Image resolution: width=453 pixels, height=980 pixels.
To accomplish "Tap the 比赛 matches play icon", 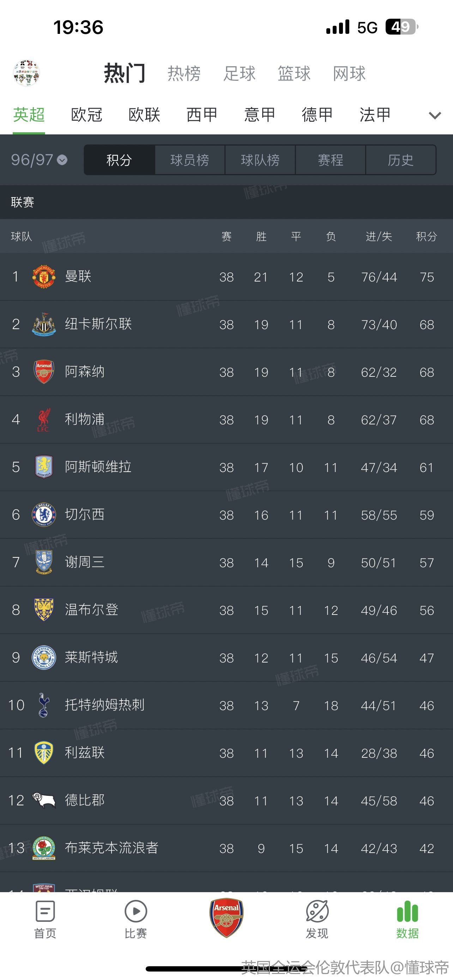I will point(135,912).
